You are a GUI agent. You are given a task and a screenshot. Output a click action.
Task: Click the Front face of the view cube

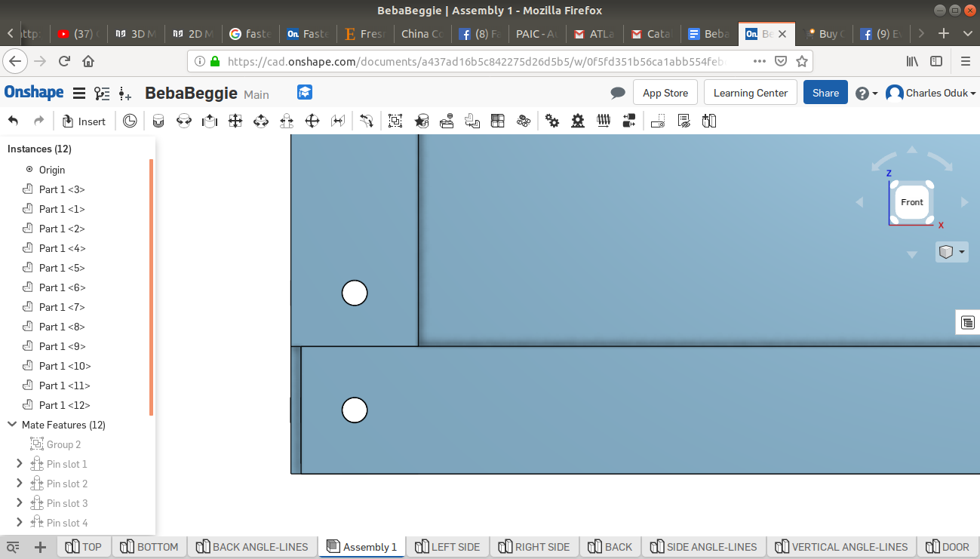[912, 202]
